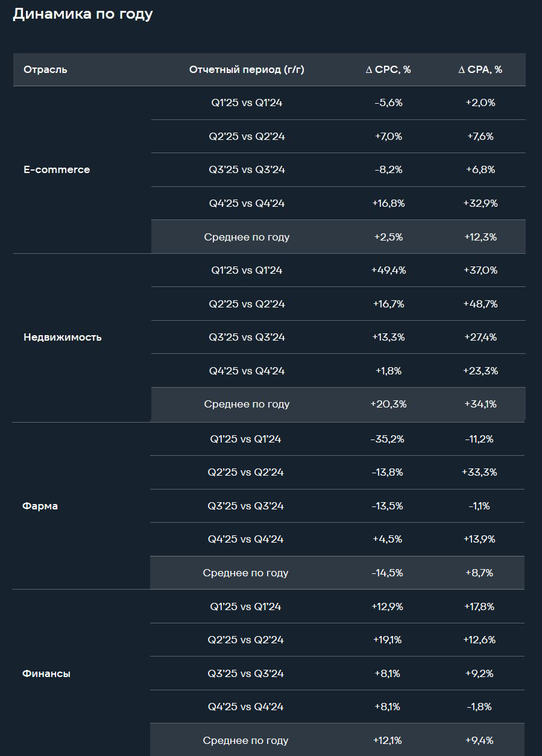This screenshot has width=542, height=756.
Task: Select the Фарма industry row label
Action: 40,506
